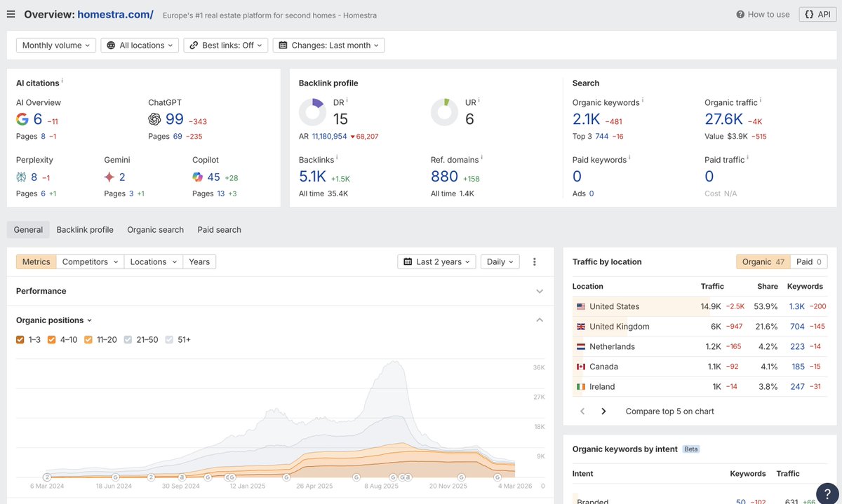Screen dimensions: 842x504
Task: Go to next locations page arrow
Action: tap(603, 411)
